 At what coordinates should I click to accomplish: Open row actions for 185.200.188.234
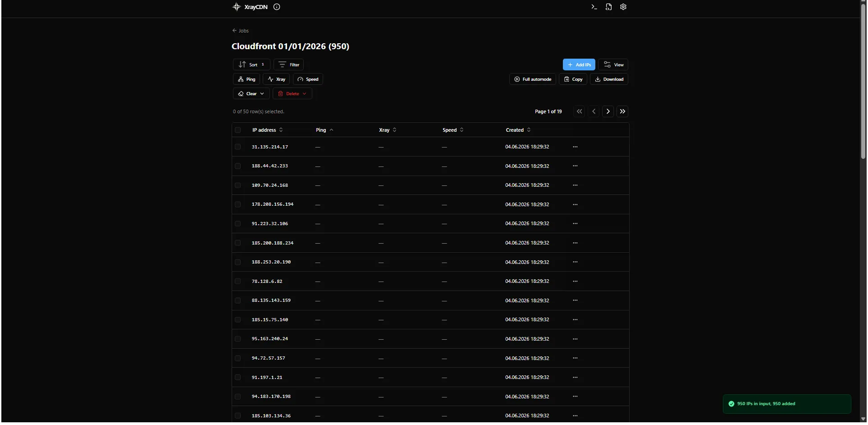(575, 243)
